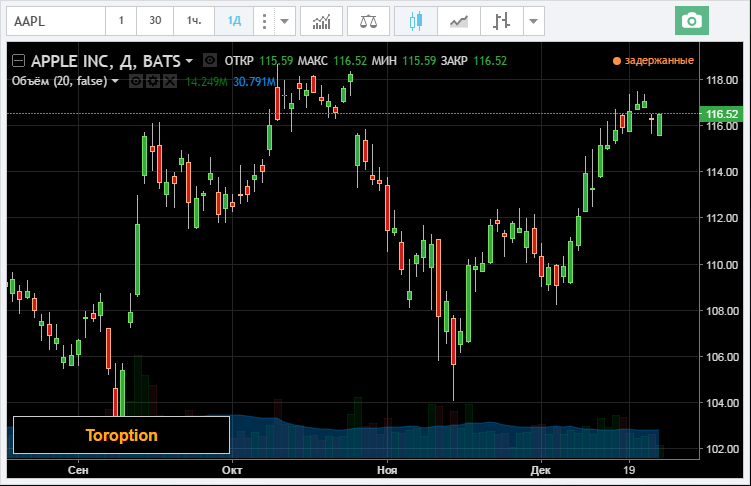Click the Сен date axis label

click(78, 470)
